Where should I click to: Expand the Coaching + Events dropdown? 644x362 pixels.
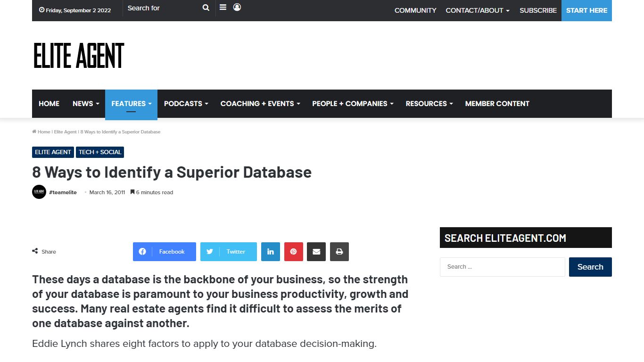coord(260,104)
